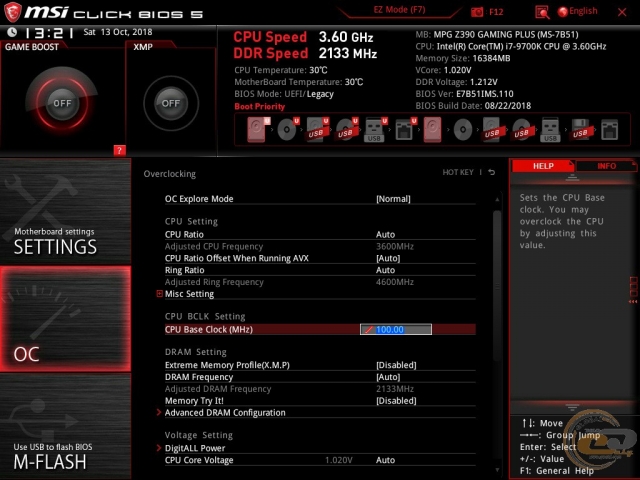640x480 pixels.
Task: Click the DDR Voltage 1.212V reading
Action: point(456,82)
